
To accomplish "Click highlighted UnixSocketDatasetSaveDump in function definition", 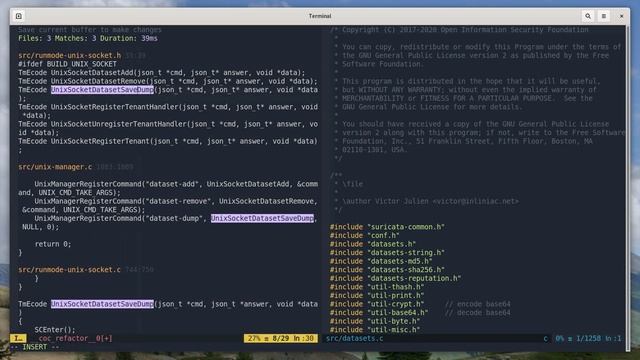I will (x=102, y=304).
